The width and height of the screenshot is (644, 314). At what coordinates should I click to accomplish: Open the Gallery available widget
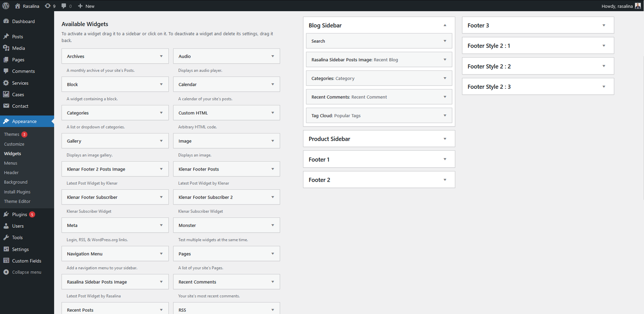coord(115,141)
